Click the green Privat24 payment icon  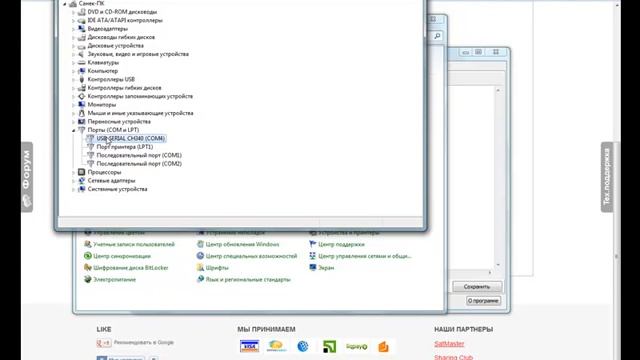329,347
